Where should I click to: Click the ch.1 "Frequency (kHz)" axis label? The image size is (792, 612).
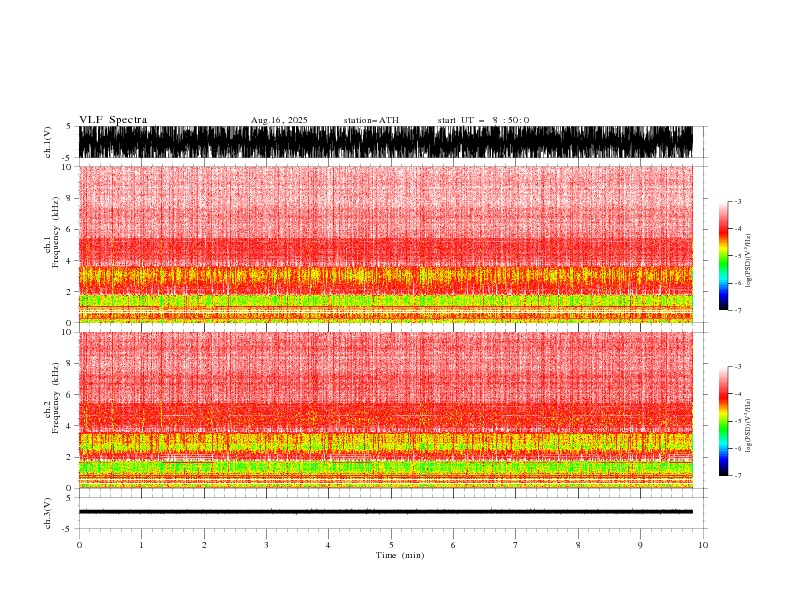click(x=56, y=232)
